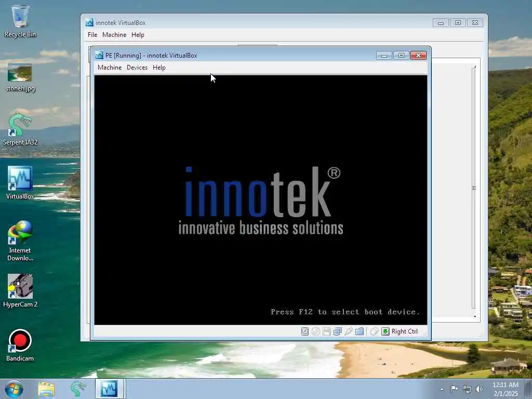Select the stoneh.jpg desktop file
532x399 pixels.
[20, 78]
